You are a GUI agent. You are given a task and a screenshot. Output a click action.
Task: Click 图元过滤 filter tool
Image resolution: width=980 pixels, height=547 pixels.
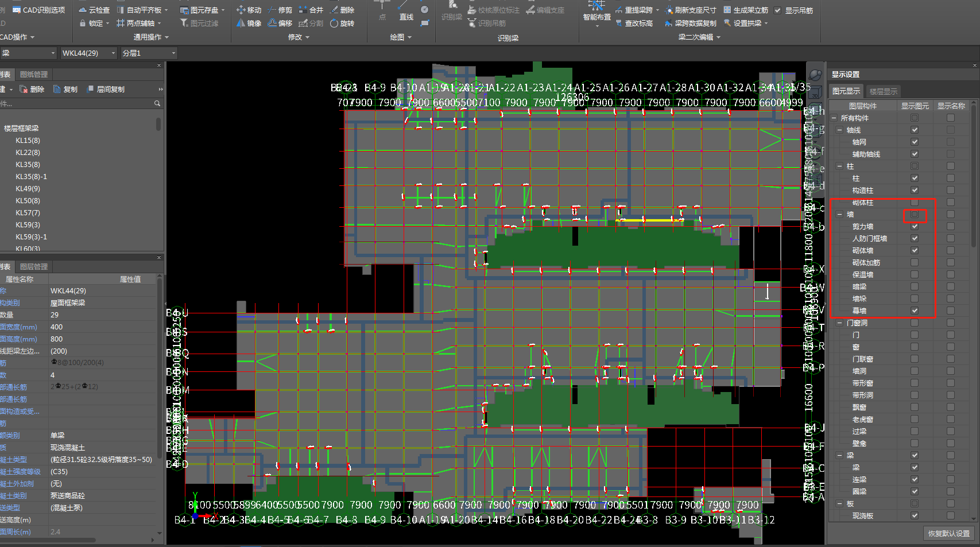click(199, 23)
